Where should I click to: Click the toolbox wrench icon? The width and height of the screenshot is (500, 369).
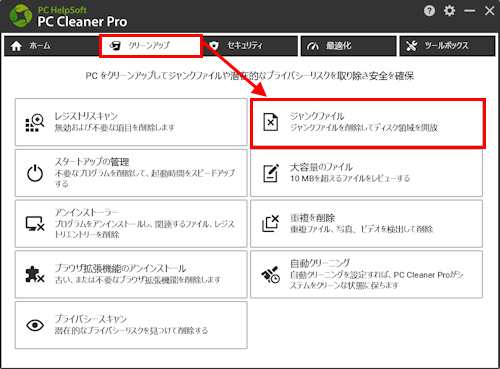tap(412, 46)
